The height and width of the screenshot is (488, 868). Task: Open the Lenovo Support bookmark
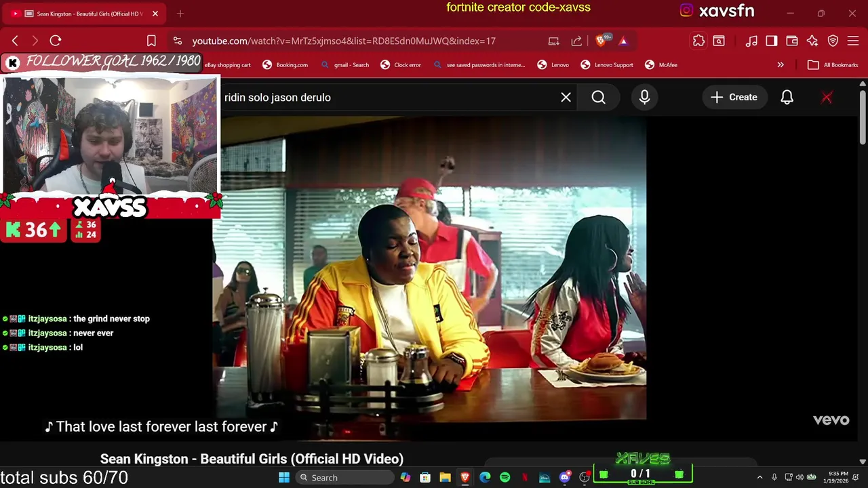pyautogui.click(x=607, y=65)
